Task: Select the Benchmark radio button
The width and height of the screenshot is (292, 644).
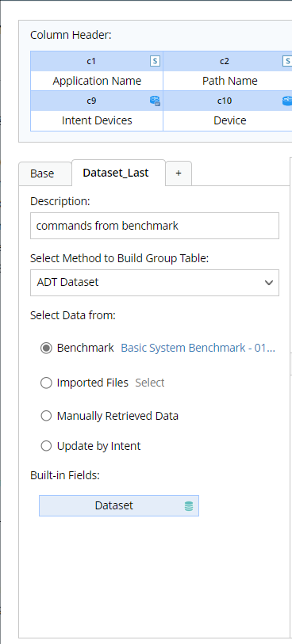Action: tap(47, 349)
